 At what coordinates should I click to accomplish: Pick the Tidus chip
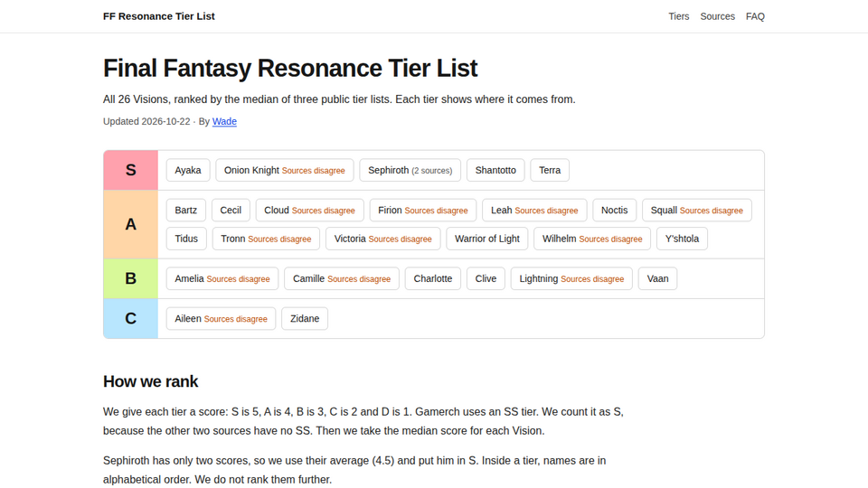click(186, 239)
